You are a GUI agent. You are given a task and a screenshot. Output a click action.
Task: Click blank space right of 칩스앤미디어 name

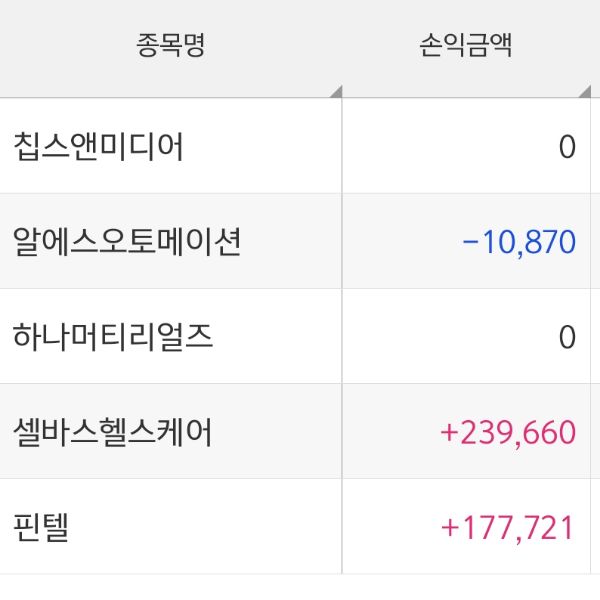[260, 147]
